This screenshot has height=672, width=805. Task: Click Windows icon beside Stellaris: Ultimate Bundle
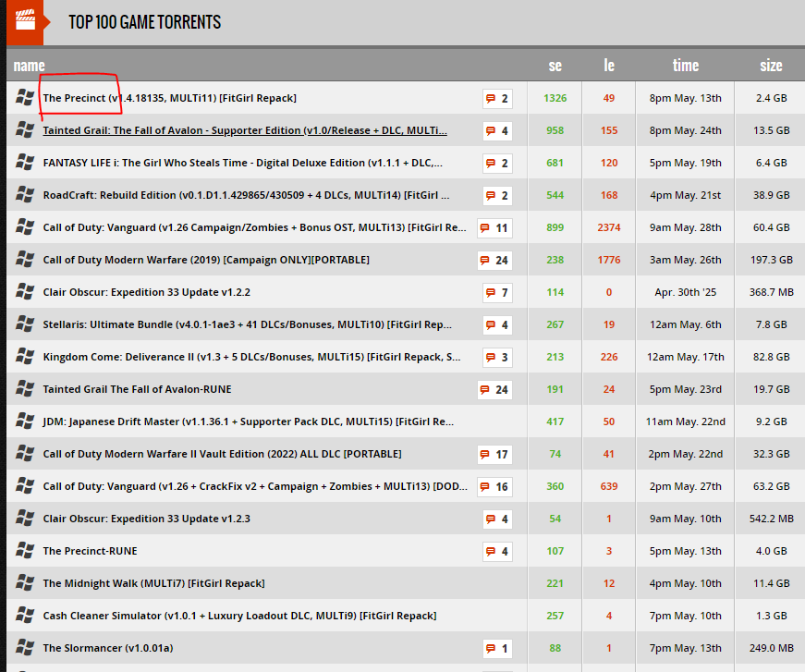tap(25, 324)
